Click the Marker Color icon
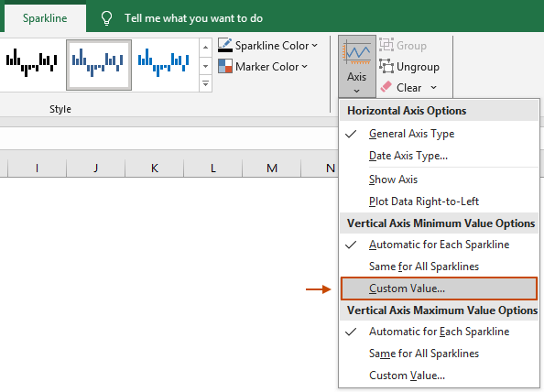Screen dimensions: 544x392 coord(225,66)
